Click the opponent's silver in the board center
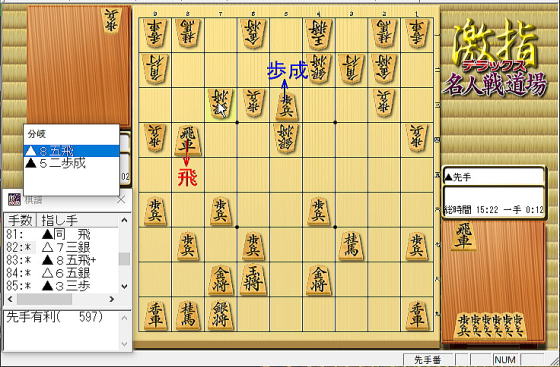Viewport: 560px width, 367px height. coord(286,138)
